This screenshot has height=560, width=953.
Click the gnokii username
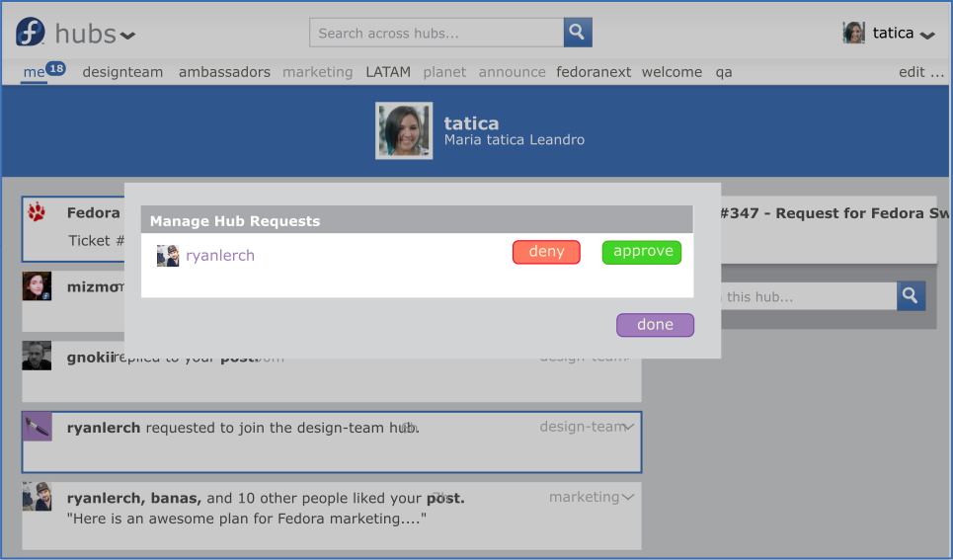pos(91,358)
